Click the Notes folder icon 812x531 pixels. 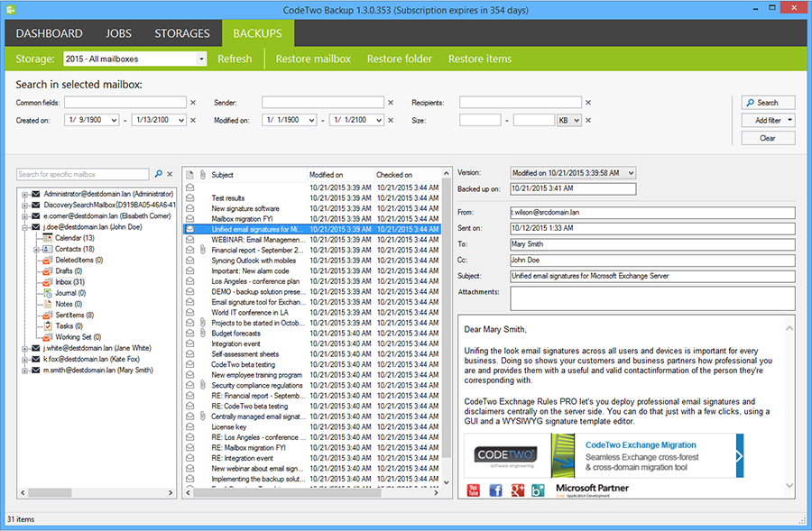(48, 304)
